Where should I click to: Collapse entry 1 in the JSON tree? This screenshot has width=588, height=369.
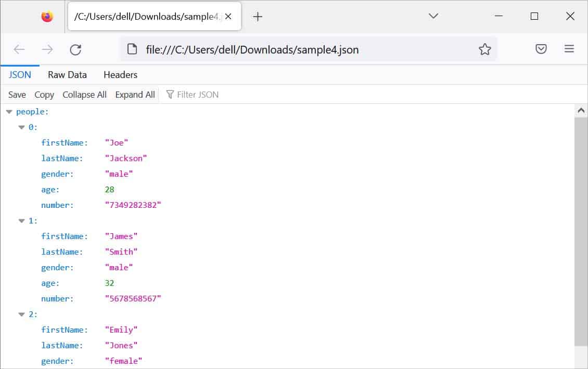[21, 220]
